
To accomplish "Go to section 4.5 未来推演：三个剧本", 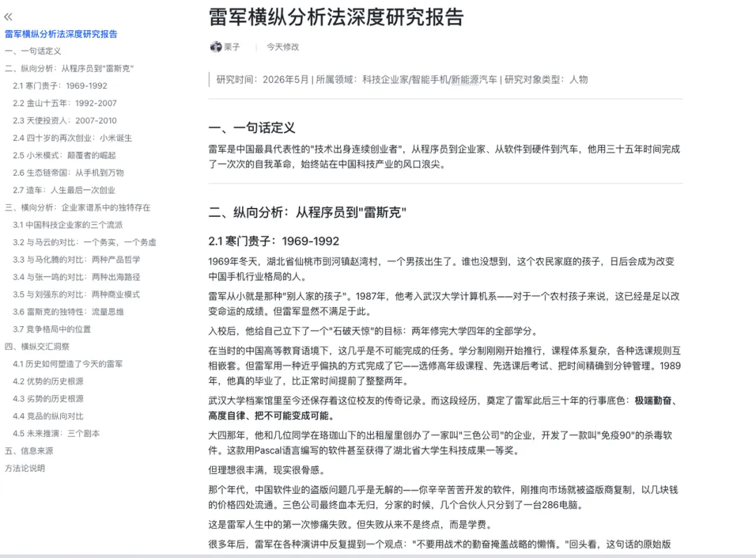I will click(57, 433).
